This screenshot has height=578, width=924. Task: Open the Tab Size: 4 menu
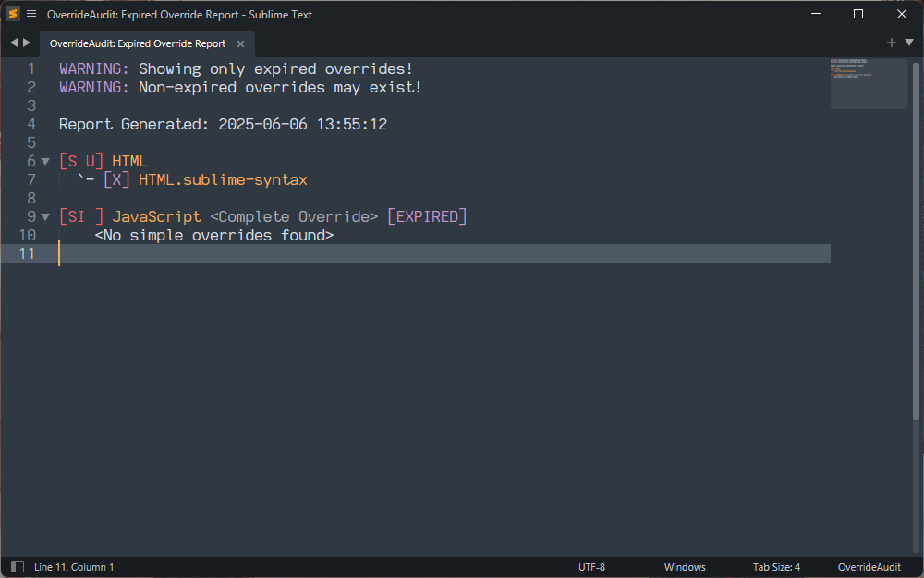(776, 567)
